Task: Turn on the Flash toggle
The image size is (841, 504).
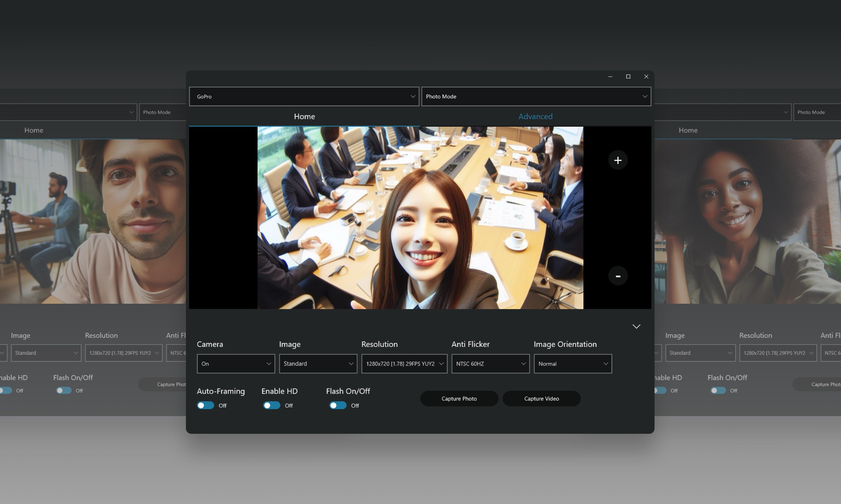Action: (x=337, y=405)
